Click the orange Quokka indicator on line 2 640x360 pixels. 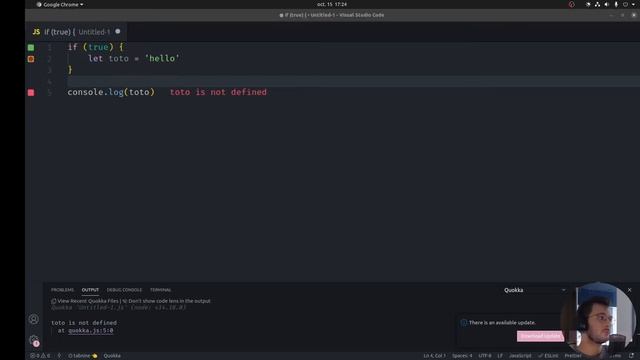tap(31, 59)
